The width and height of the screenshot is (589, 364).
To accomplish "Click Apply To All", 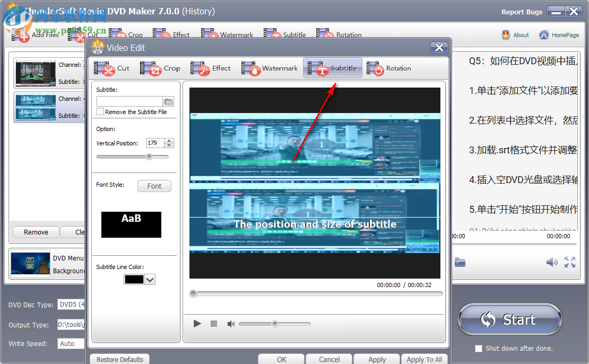I will tap(424, 359).
